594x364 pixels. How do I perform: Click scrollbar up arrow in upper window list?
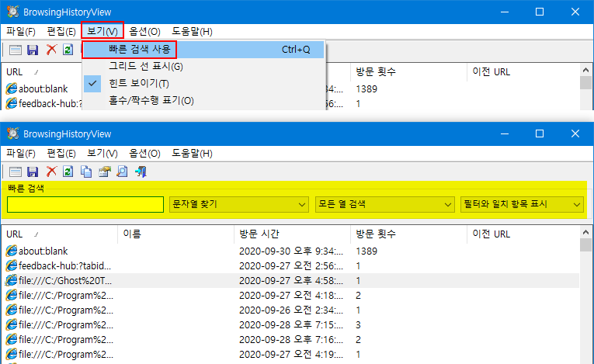585,70
